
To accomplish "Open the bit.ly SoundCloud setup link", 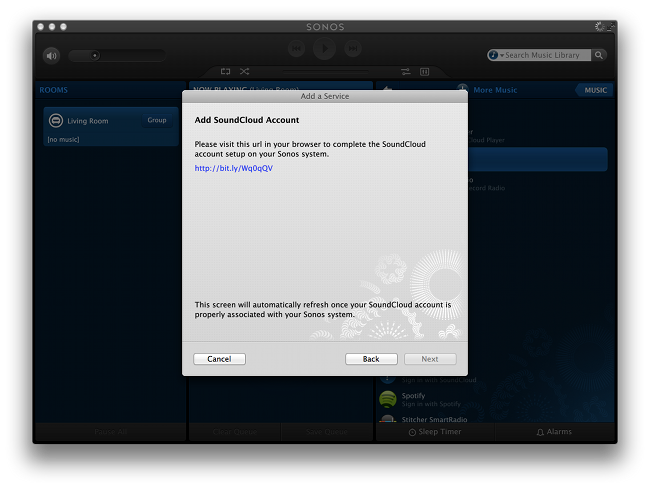I will 233,168.
